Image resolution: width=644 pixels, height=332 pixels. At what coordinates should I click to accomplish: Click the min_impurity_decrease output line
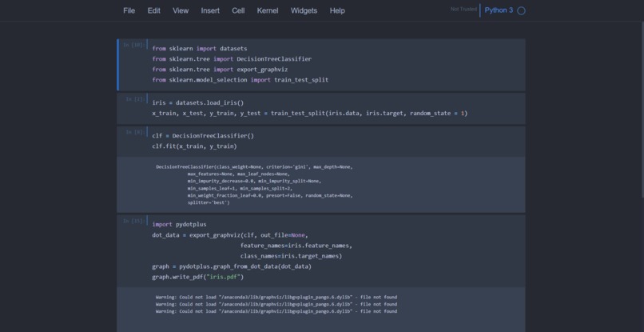(x=254, y=181)
